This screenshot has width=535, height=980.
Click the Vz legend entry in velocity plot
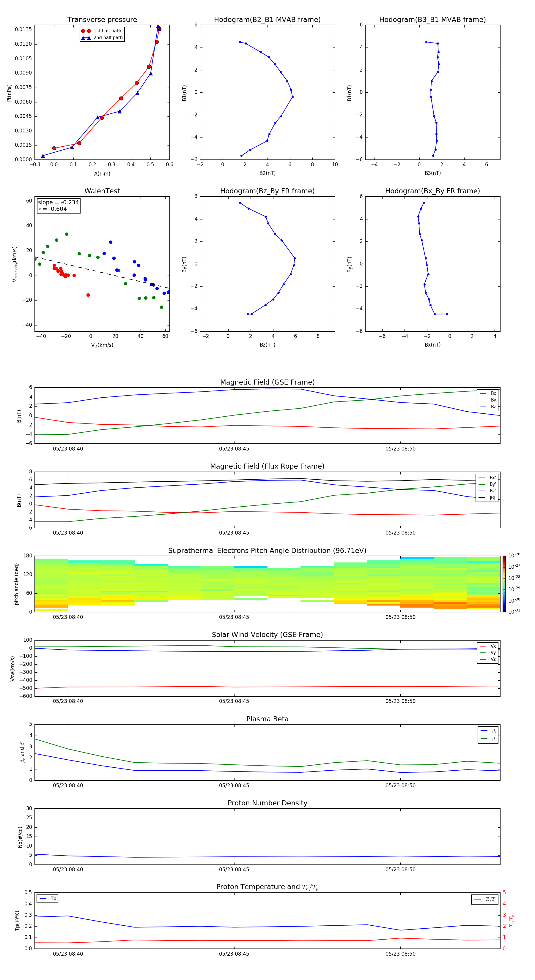pyautogui.click(x=488, y=659)
